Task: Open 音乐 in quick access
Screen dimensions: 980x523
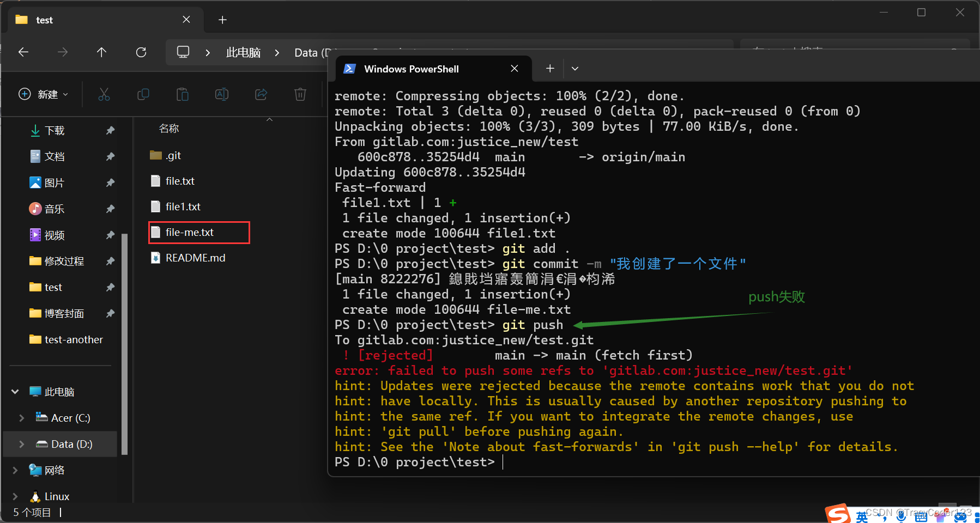Action: tap(54, 209)
